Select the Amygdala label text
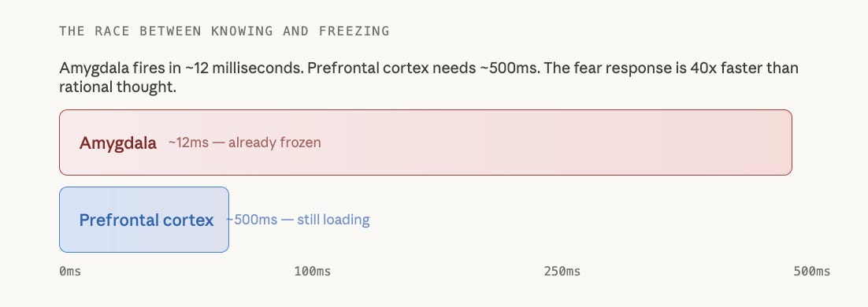The image size is (868, 307). 118,142
